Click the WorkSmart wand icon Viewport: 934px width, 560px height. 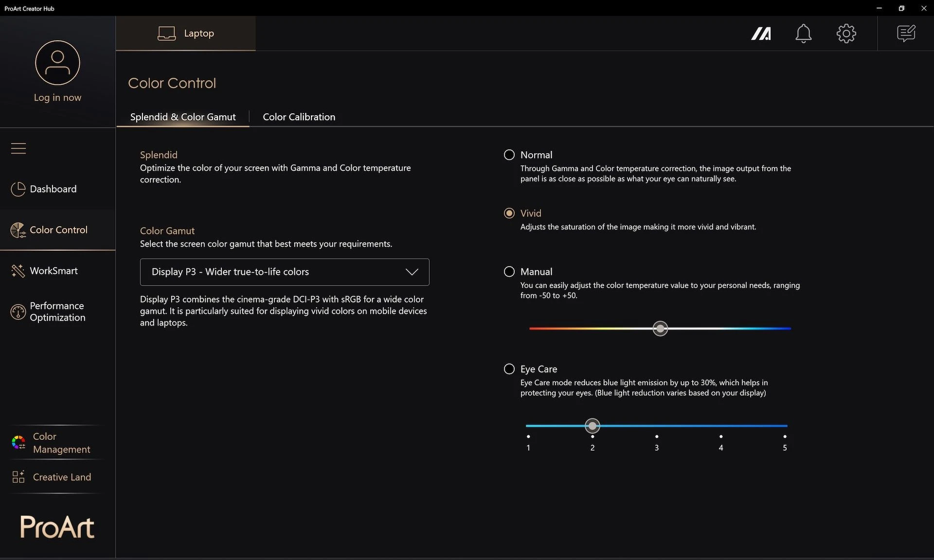tap(18, 271)
